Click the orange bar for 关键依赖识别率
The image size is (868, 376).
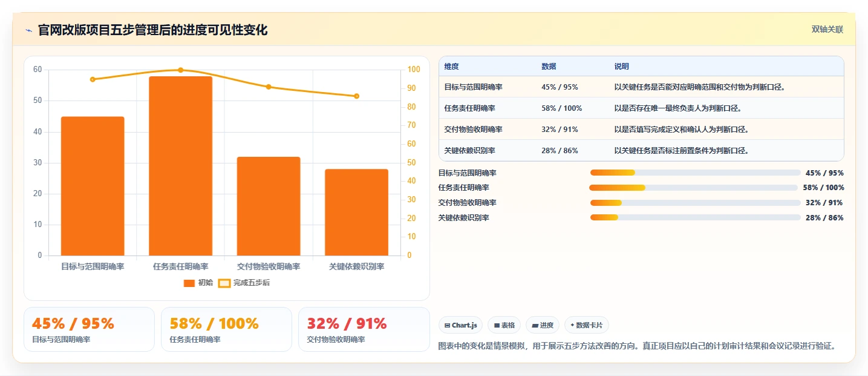[x=356, y=212]
